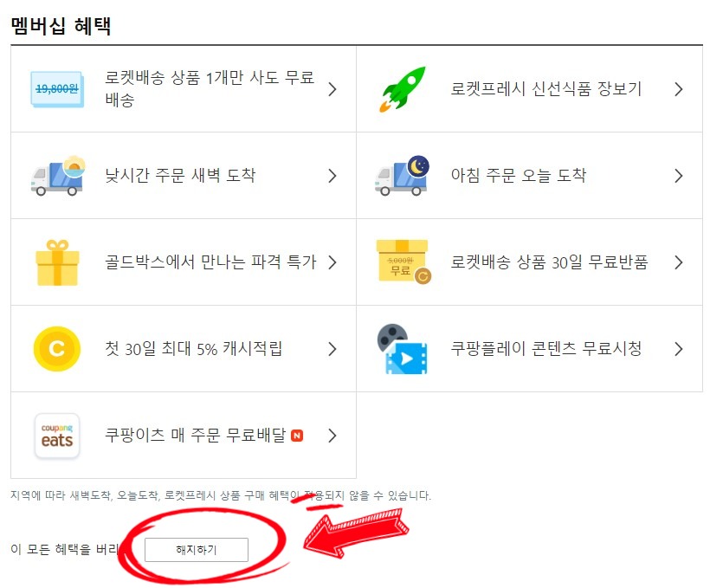Click the night delivery truck with moon icon
The height and width of the screenshot is (588, 710).
(x=402, y=176)
